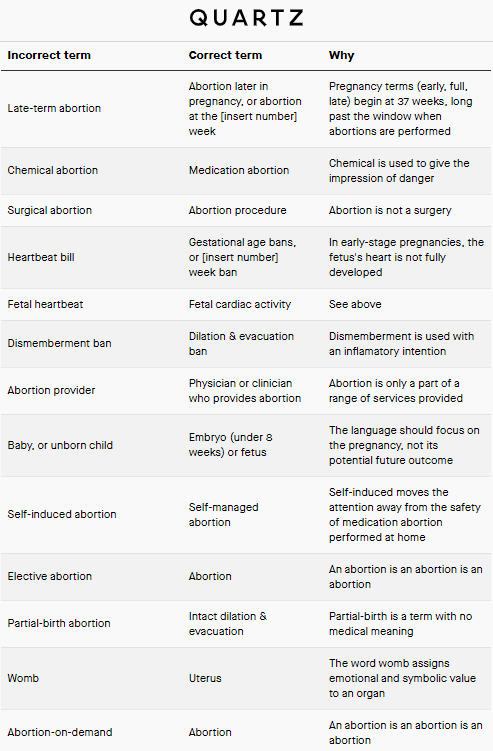Click the Self-managed abortion cell
The width and height of the screenshot is (493, 751).
click(223, 514)
